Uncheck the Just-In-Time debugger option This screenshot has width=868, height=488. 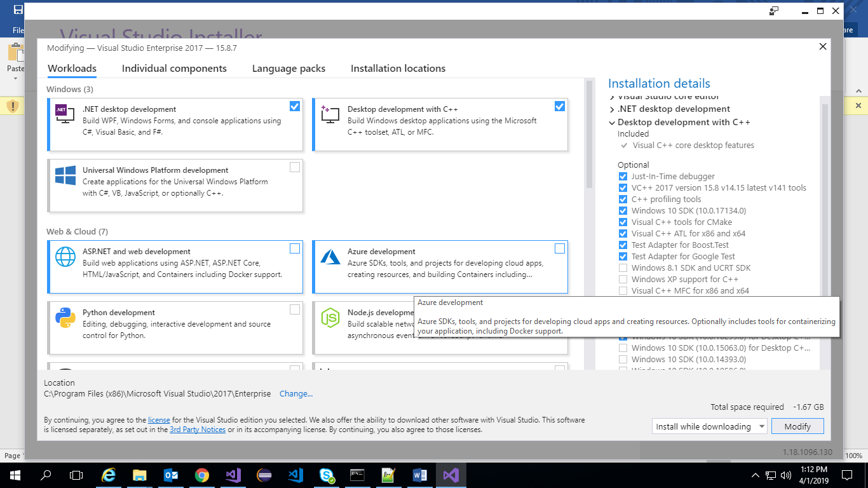623,177
